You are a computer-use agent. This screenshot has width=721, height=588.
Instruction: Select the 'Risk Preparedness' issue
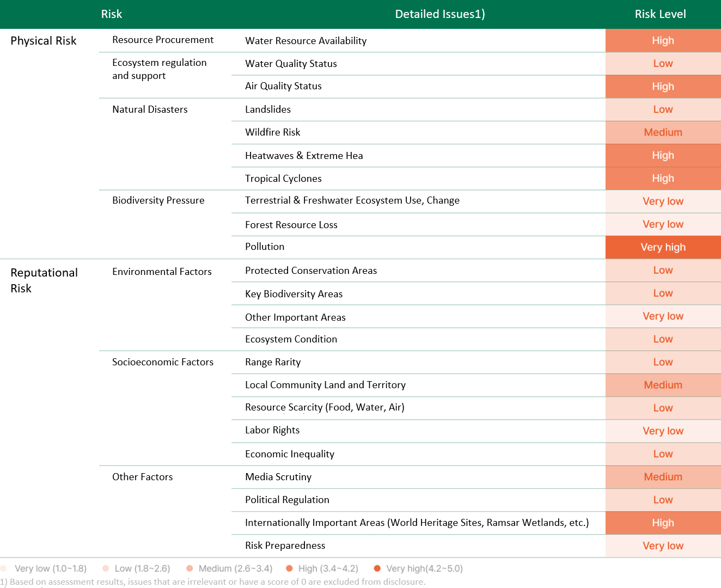coord(285,546)
